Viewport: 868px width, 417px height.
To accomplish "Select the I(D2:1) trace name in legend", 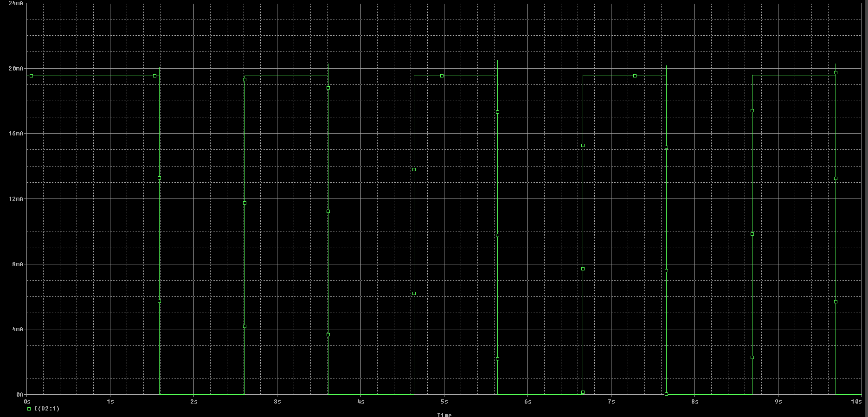I will [x=47, y=409].
